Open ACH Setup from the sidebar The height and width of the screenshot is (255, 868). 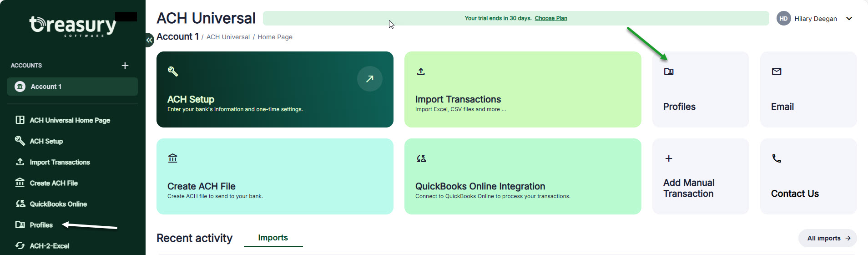tap(46, 141)
